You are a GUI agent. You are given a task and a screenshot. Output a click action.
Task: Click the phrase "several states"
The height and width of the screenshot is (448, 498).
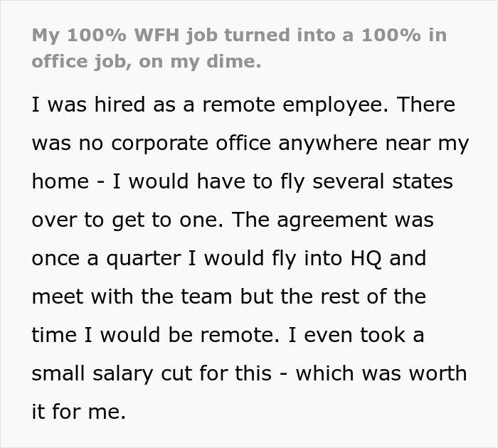click(383, 181)
